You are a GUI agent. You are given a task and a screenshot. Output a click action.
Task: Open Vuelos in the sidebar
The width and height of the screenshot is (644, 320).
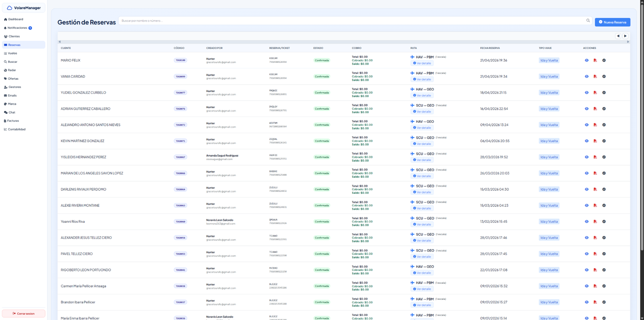(12, 53)
